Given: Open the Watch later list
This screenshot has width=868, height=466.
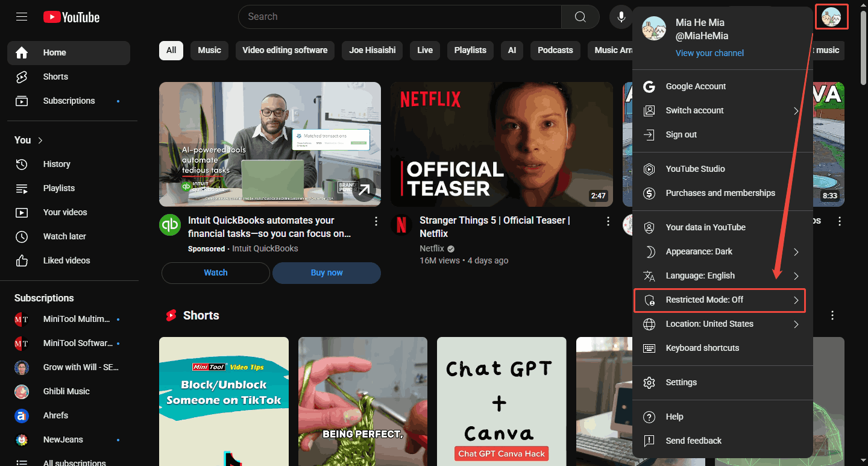Looking at the screenshot, I should click(69, 236).
